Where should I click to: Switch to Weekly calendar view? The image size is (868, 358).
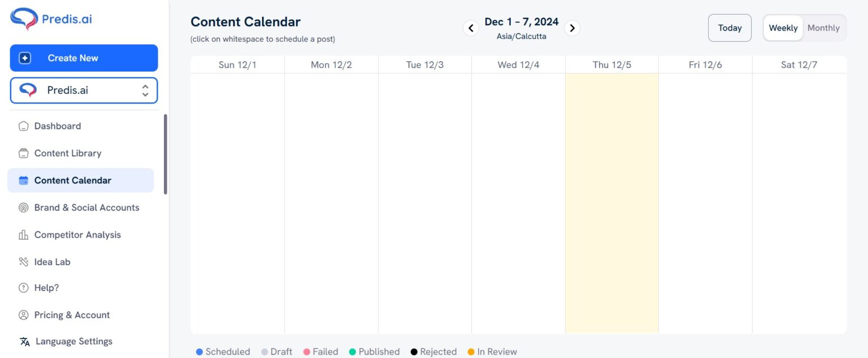click(x=783, y=27)
